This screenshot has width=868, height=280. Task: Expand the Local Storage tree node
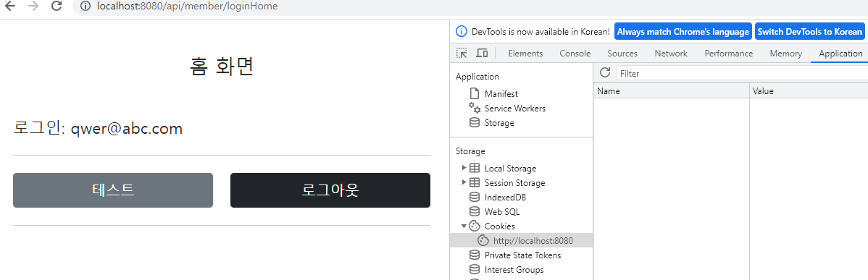point(464,168)
